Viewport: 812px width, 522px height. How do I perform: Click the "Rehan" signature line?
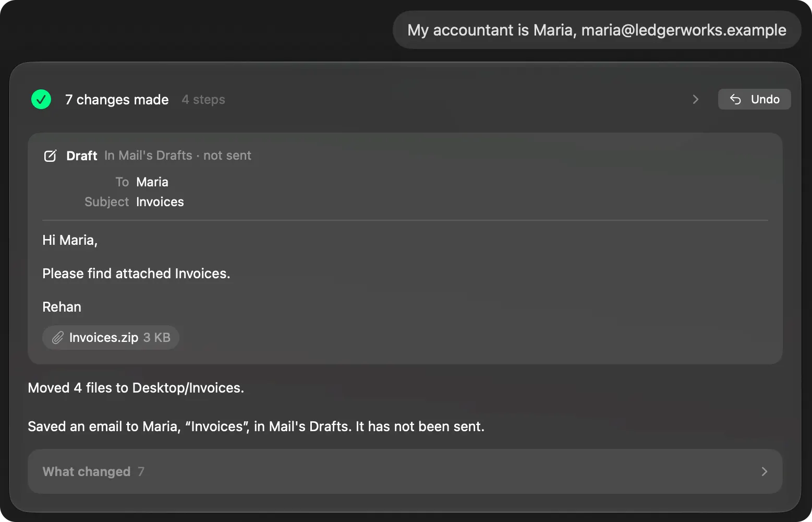pyautogui.click(x=62, y=307)
